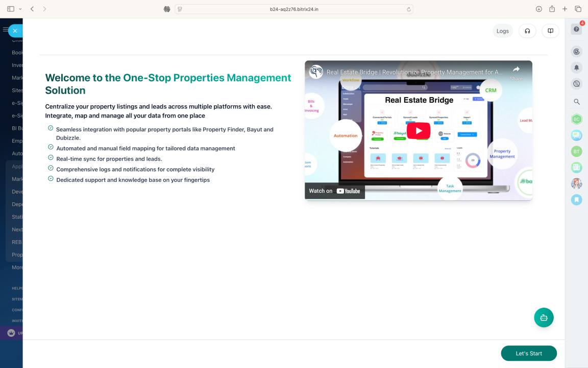Screen dimensions: 588x368
Task: Click the Safari address bar
Action: pyautogui.click(x=294, y=9)
